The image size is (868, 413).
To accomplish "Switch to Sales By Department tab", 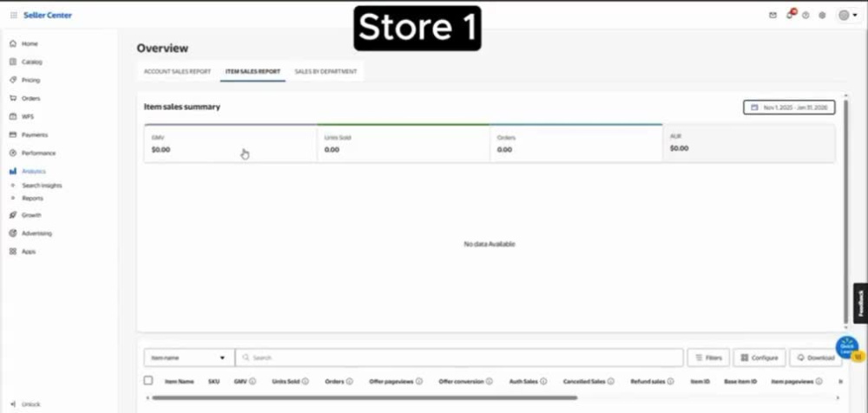I will click(x=325, y=72).
